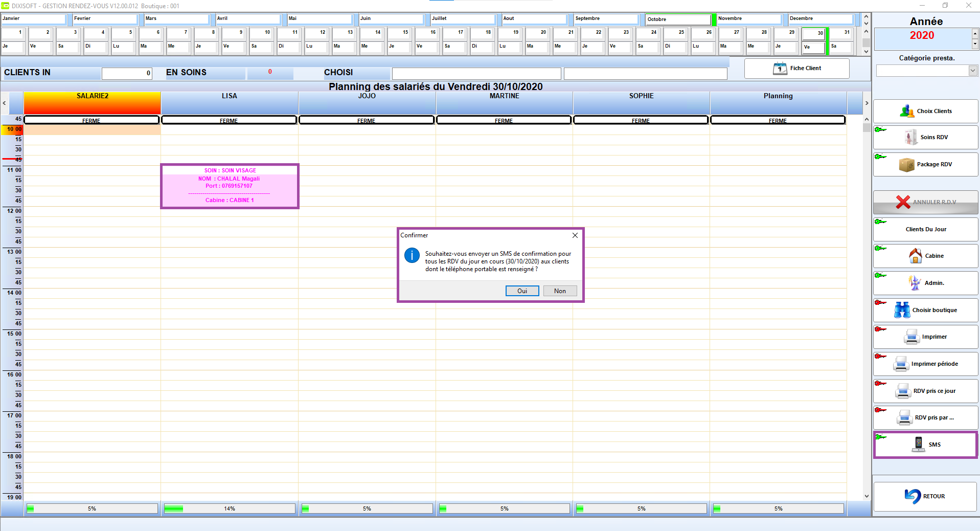Click the SALARIE2 column header

coord(93,103)
